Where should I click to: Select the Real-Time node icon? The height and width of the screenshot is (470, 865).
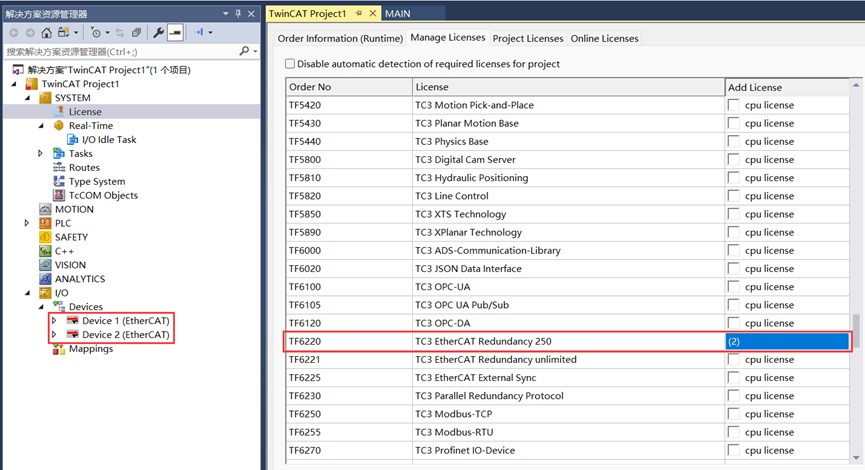pos(59,125)
